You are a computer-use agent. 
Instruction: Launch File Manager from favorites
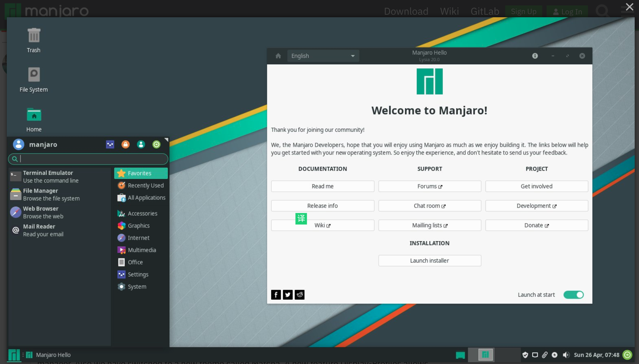point(60,194)
